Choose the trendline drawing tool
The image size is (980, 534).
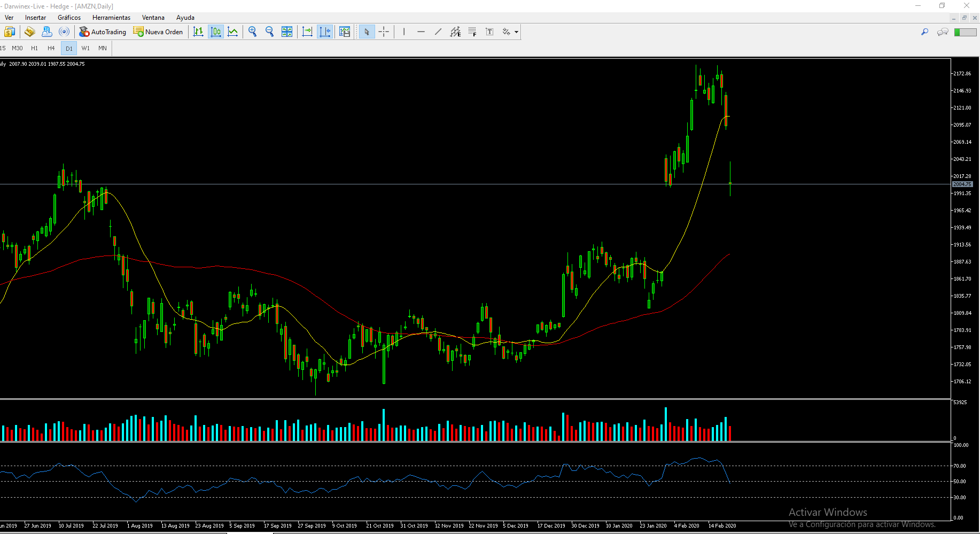[x=438, y=32]
